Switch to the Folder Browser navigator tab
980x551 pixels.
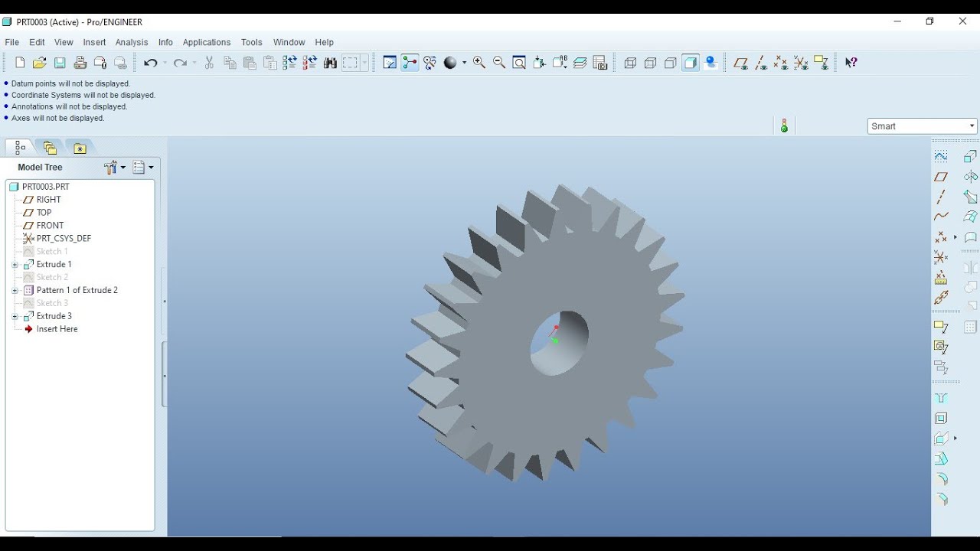50,148
